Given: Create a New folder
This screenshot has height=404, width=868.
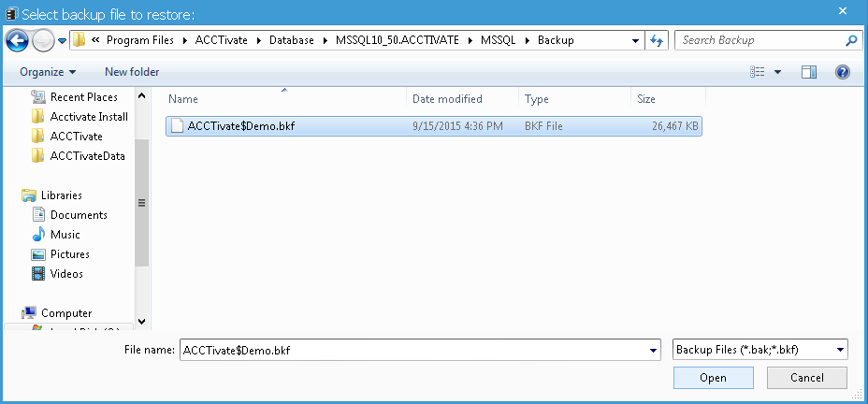Looking at the screenshot, I should pyautogui.click(x=132, y=72).
